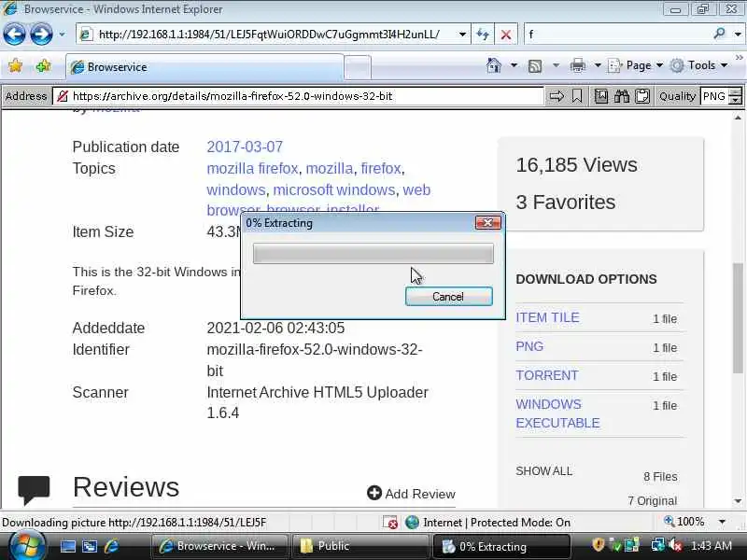Click the Browservice bookmark icon
The image size is (747, 560).
(577, 96)
